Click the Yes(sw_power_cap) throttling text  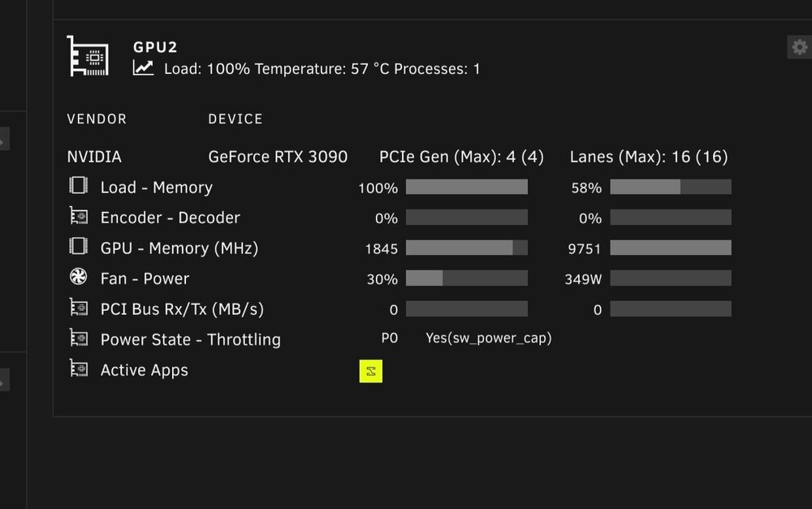click(488, 339)
